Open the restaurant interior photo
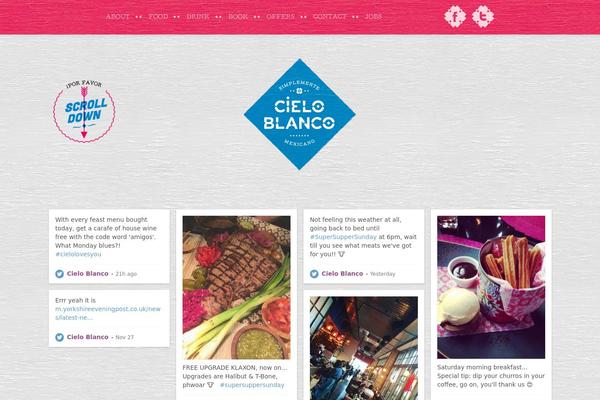Image resolution: width=600 pixels, height=400 pixels. (x=364, y=348)
